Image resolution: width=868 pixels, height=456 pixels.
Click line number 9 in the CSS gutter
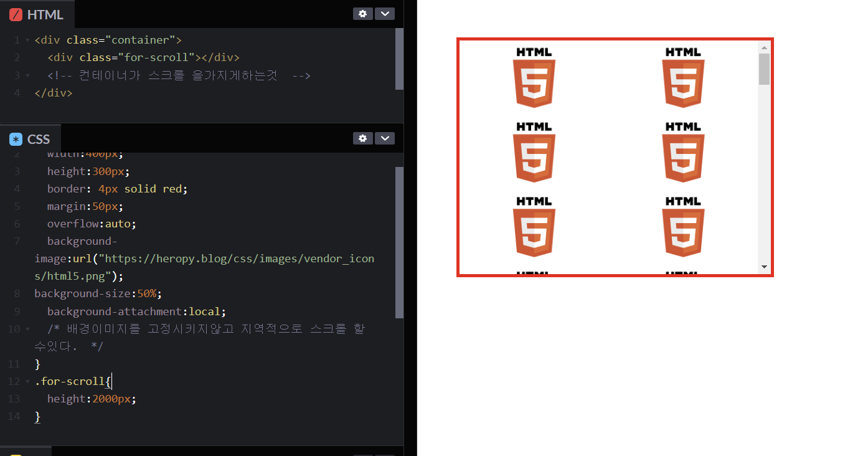pyautogui.click(x=17, y=311)
